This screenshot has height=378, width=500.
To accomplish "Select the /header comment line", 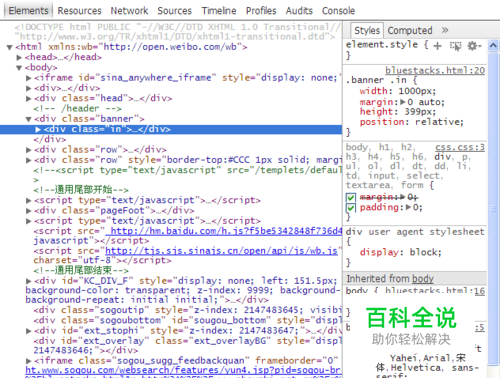I will 77,109.
